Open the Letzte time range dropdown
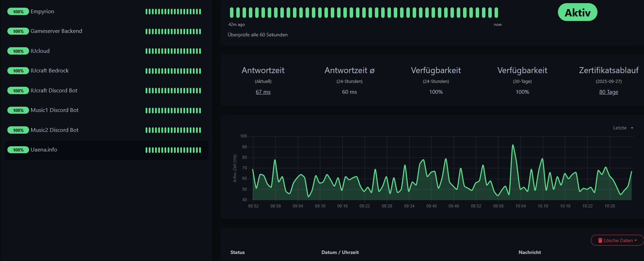The height and width of the screenshot is (261, 644). [623, 128]
